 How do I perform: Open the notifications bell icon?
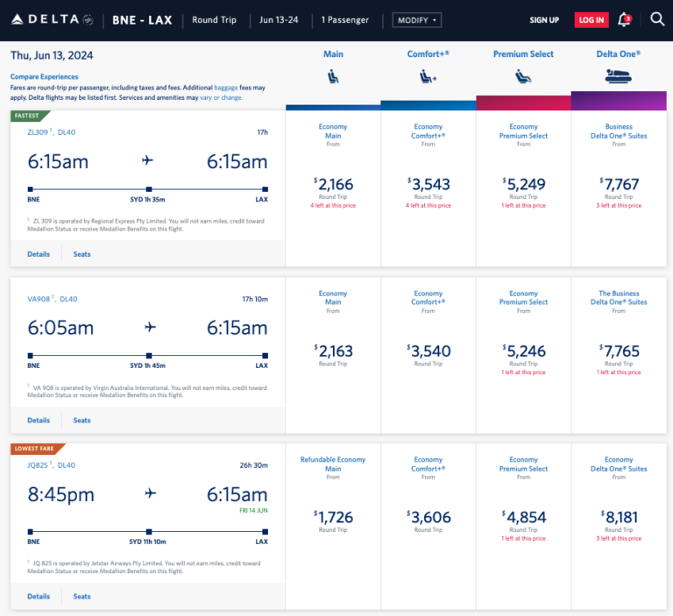tap(624, 19)
